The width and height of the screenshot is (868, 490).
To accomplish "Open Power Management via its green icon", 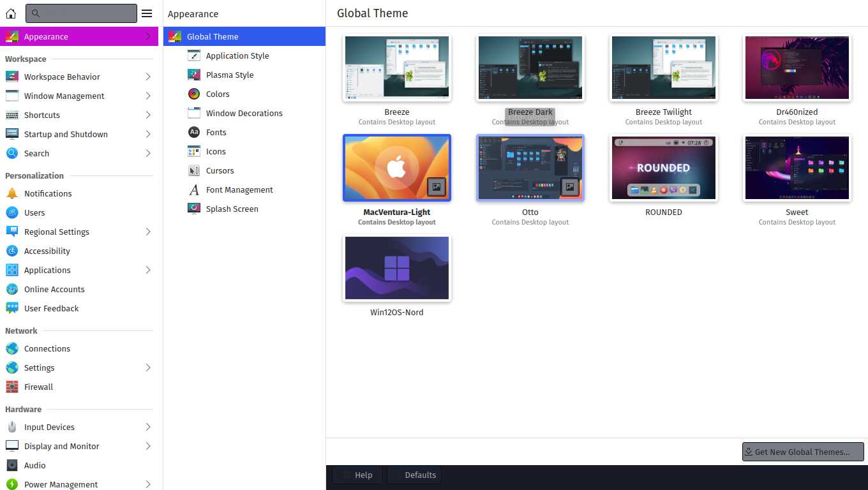I will [x=12, y=484].
